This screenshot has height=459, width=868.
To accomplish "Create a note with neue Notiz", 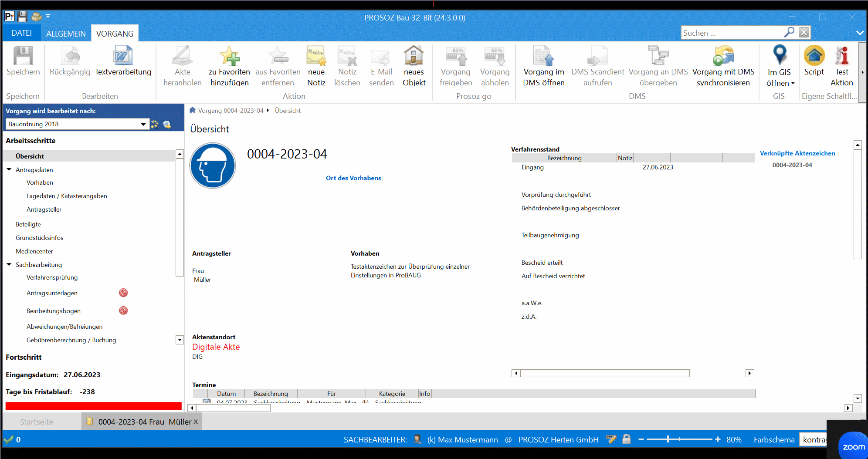I will [x=316, y=66].
